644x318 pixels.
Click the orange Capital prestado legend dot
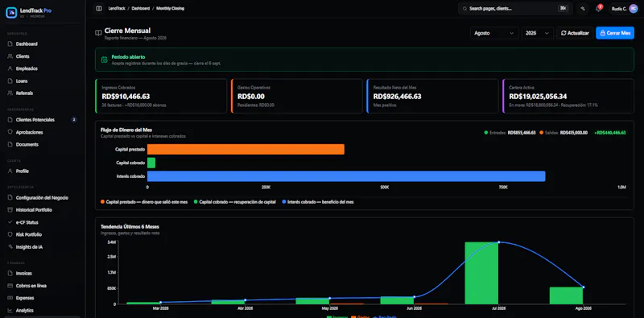[x=103, y=202]
